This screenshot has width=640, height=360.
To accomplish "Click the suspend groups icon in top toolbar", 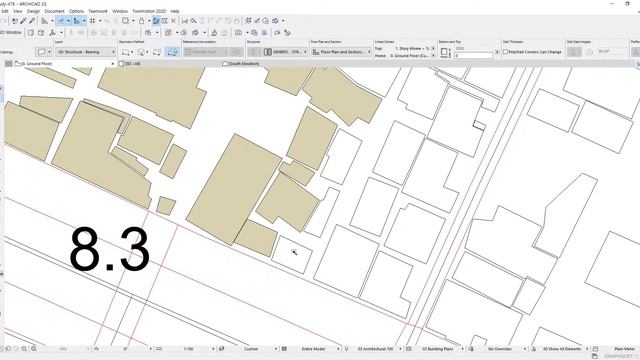I will click(x=125, y=21).
